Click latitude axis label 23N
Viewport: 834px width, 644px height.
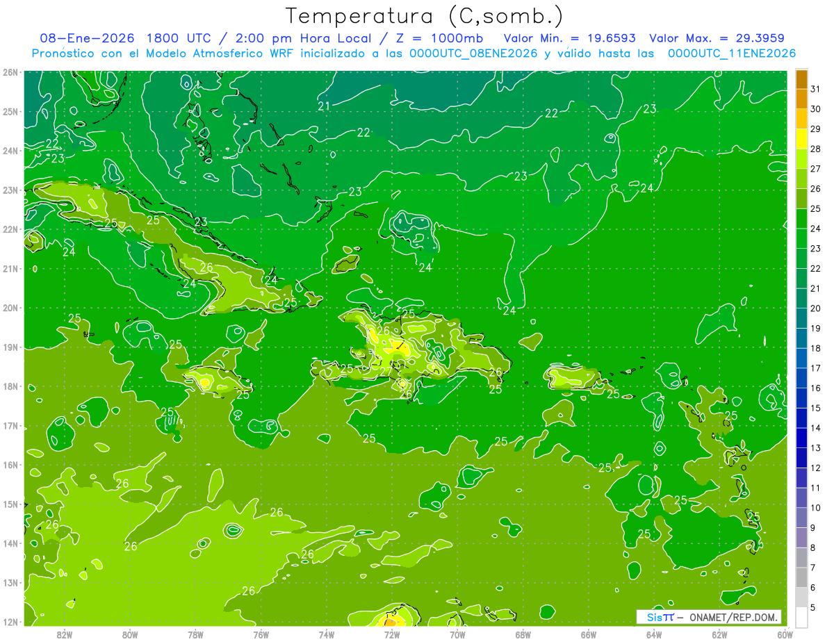[10, 190]
